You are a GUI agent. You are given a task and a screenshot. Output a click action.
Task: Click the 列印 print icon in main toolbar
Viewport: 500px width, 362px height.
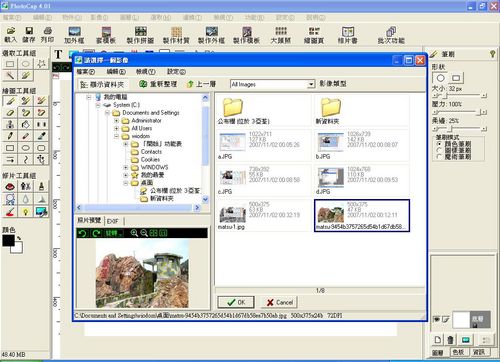(47, 35)
